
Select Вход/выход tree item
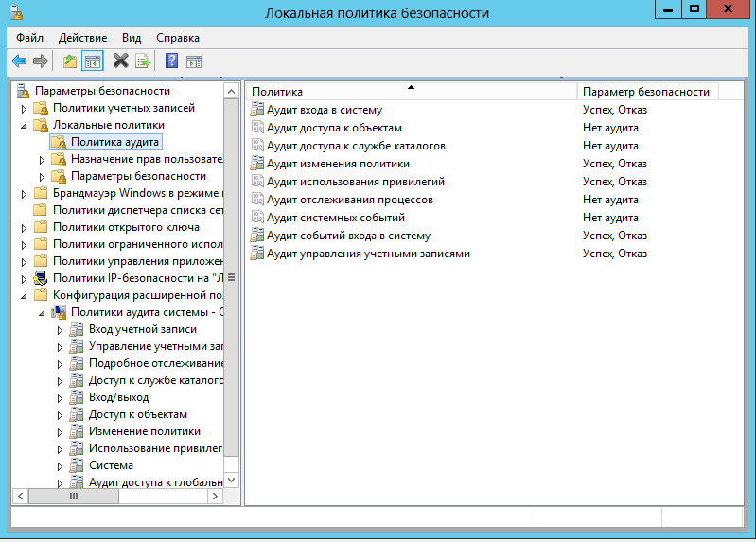click(118, 397)
